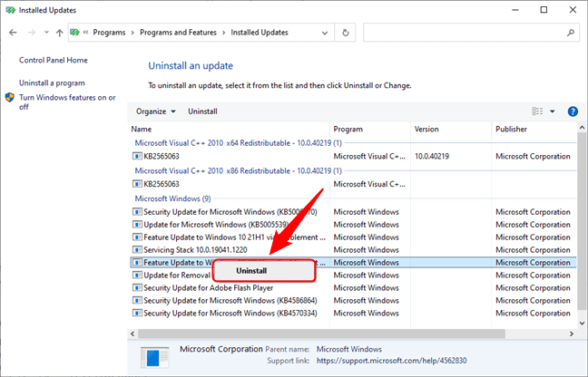Select Update for Microsoft Windows (KB5005539)
The height and width of the screenshot is (377, 588).
pos(353,225)
